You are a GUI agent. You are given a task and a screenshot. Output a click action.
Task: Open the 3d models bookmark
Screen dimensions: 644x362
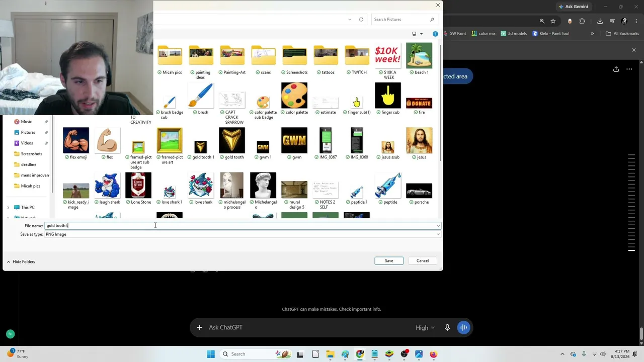click(514, 34)
